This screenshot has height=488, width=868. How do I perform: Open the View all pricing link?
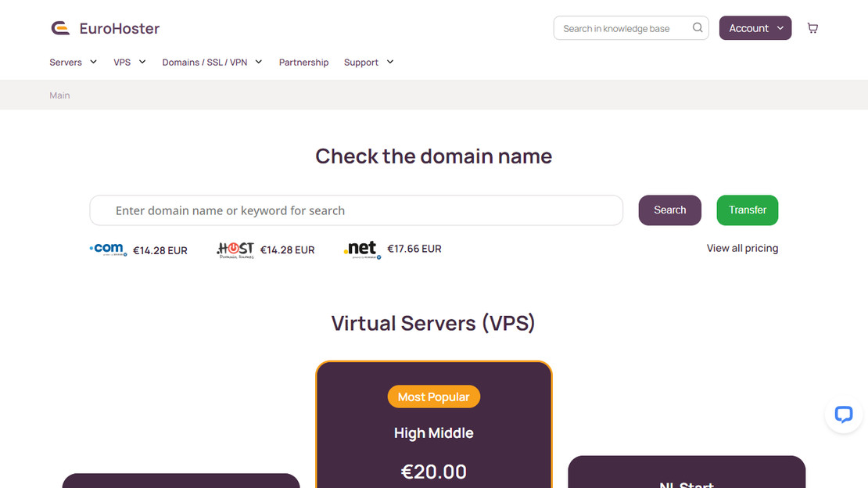coord(742,248)
